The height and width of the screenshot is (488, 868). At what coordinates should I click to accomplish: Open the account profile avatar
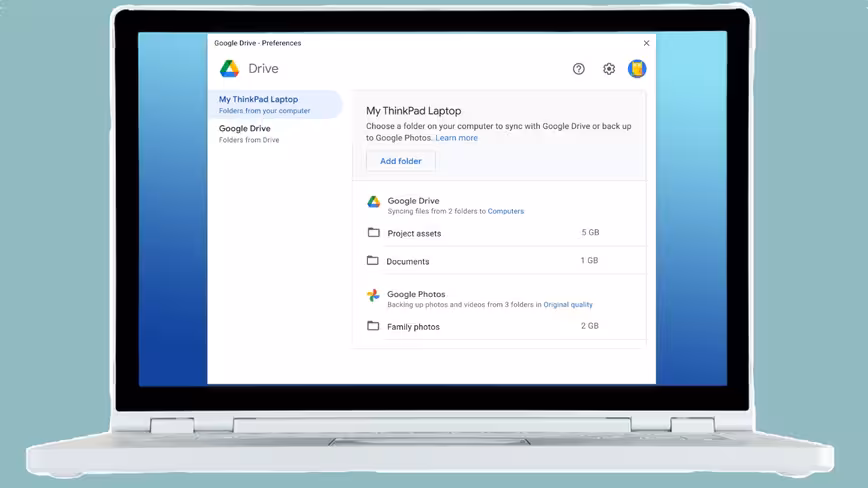637,69
